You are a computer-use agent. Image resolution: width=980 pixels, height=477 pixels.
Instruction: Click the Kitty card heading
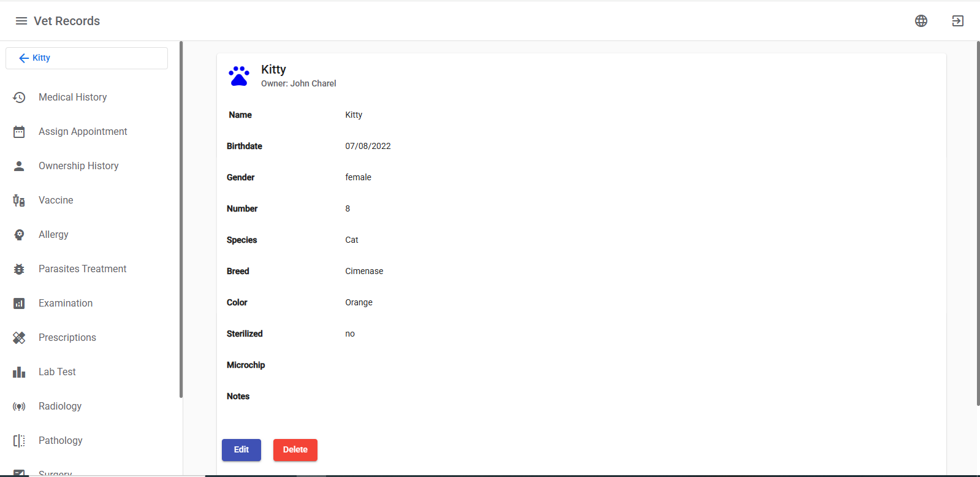[273, 69]
